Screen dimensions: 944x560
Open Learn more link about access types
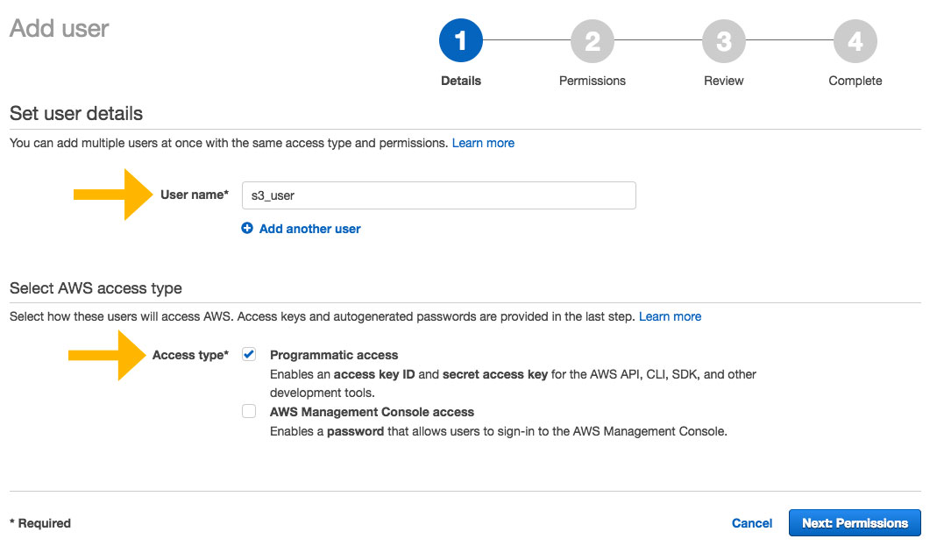(670, 316)
